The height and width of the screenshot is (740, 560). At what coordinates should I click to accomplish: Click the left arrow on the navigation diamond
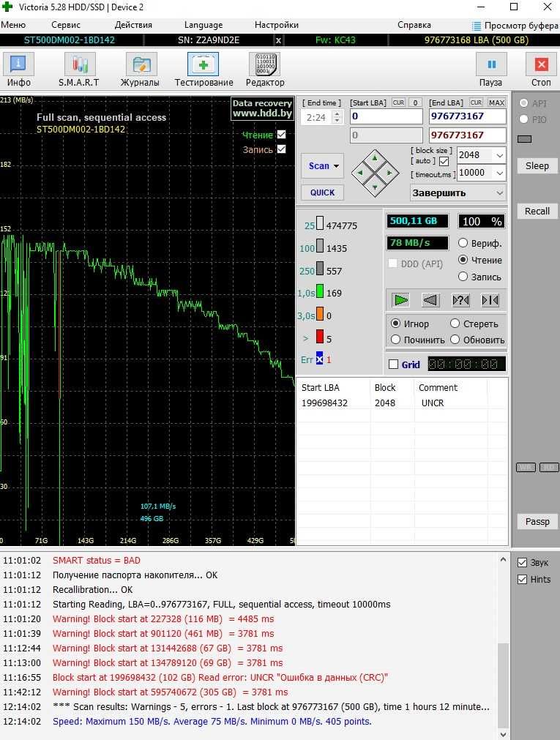coord(360,173)
